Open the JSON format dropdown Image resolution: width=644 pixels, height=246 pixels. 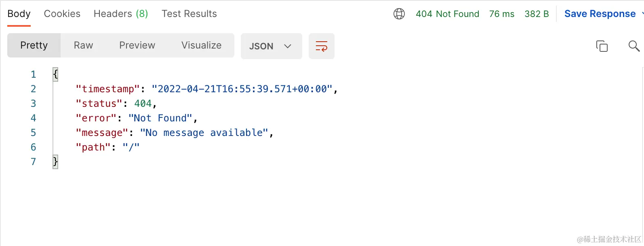(x=271, y=46)
